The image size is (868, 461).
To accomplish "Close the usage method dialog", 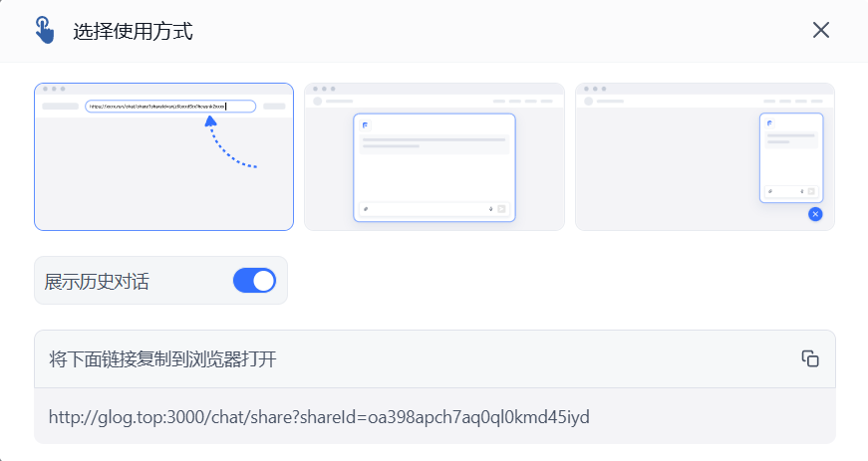I will click(x=821, y=30).
